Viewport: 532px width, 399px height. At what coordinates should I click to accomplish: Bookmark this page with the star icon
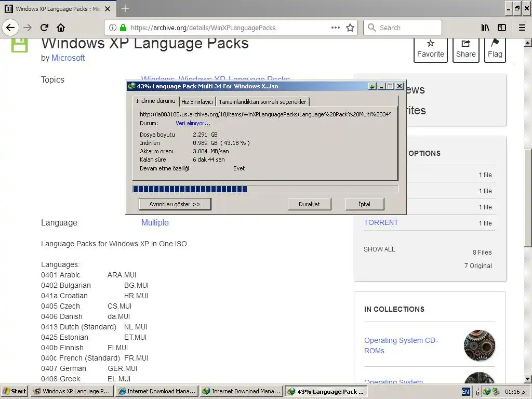tap(350, 28)
